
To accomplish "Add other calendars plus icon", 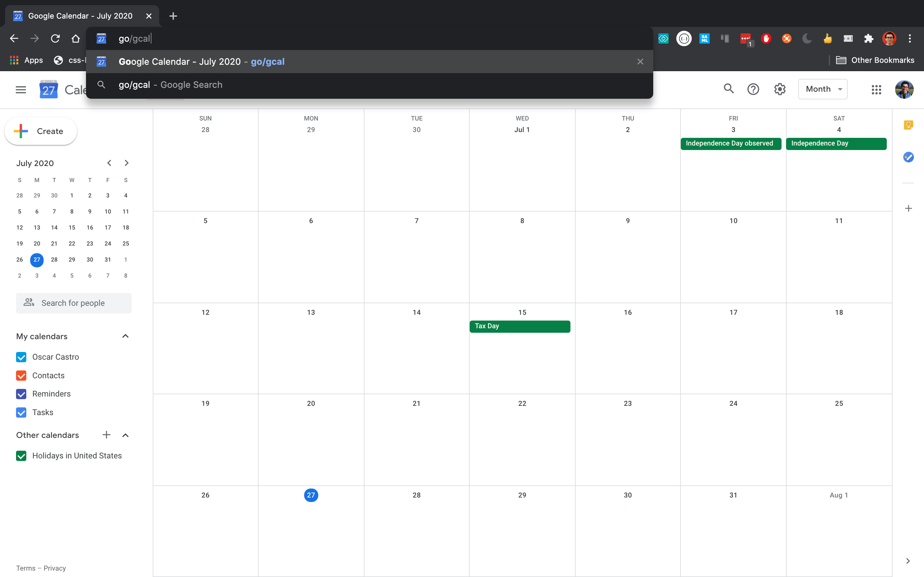I will [107, 435].
